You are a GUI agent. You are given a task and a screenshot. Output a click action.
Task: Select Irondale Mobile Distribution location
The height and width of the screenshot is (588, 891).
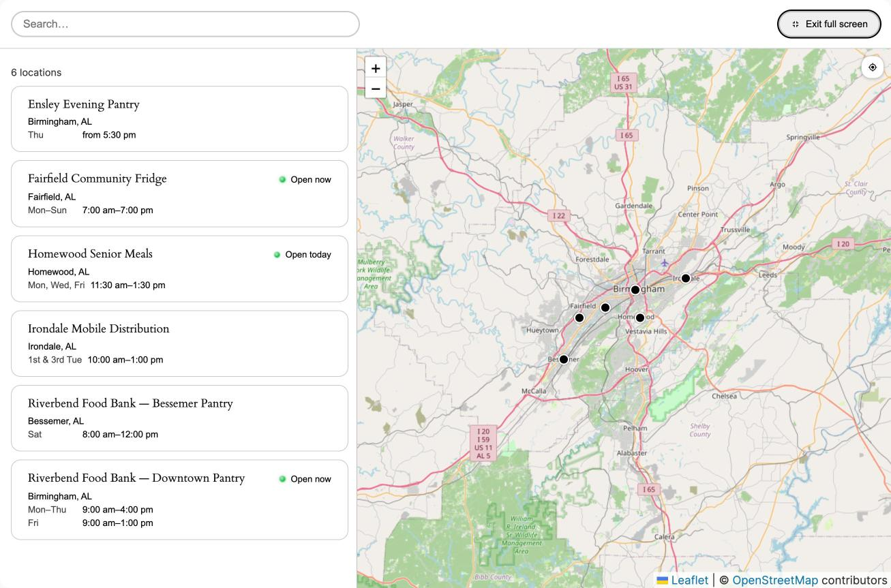pyautogui.click(x=179, y=343)
